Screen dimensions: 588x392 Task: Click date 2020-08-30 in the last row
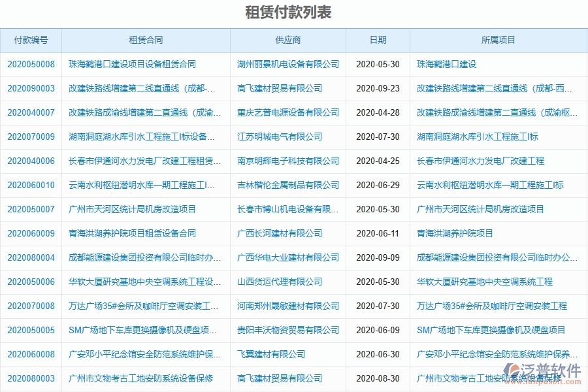378,378
